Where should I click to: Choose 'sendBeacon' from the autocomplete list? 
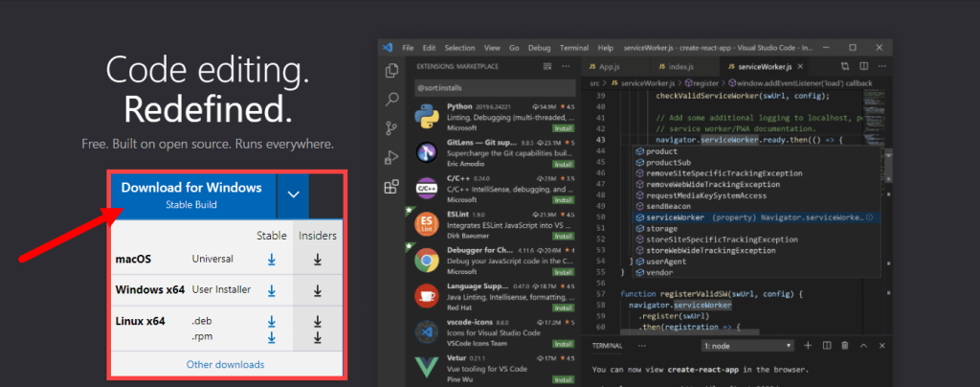pyautogui.click(x=666, y=206)
